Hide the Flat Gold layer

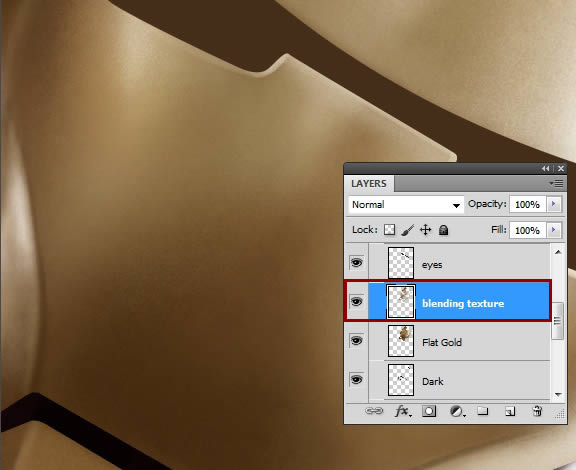pyautogui.click(x=356, y=341)
